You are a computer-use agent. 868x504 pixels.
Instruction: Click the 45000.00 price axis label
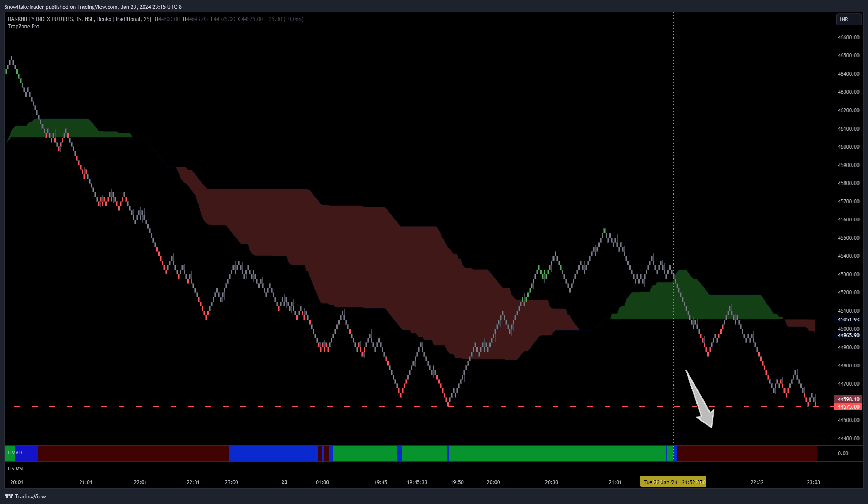pyautogui.click(x=848, y=329)
